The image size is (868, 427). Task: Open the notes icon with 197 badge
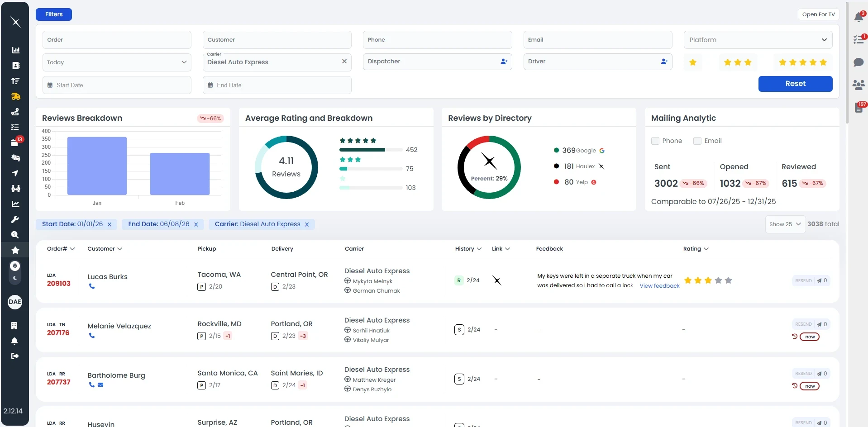pos(858,108)
